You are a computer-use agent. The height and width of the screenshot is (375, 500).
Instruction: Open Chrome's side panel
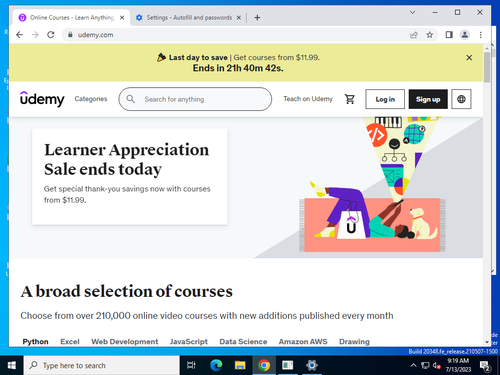449,35
